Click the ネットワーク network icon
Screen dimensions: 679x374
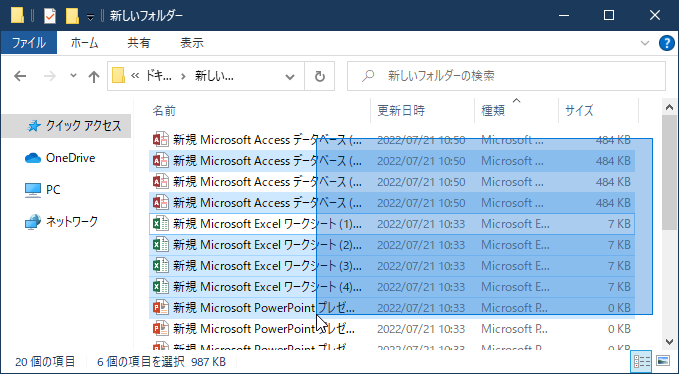pos(33,222)
